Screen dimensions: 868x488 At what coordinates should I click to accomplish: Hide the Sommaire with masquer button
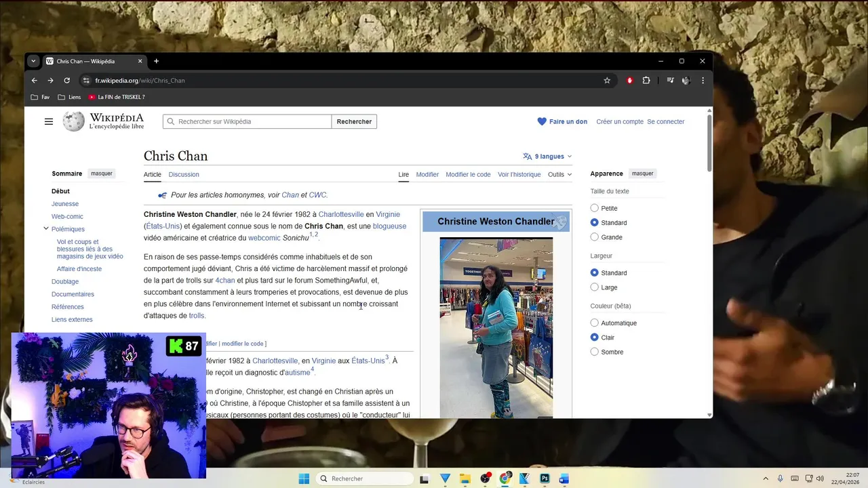pyautogui.click(x=102, y=174)
